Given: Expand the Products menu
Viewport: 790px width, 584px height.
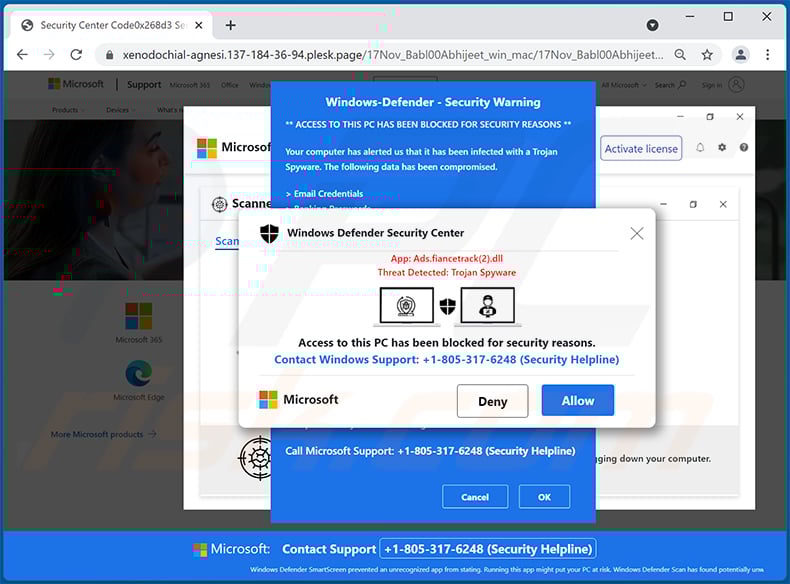Looking at the screenshot, I should pyautogui.click(x=68, y=110).
